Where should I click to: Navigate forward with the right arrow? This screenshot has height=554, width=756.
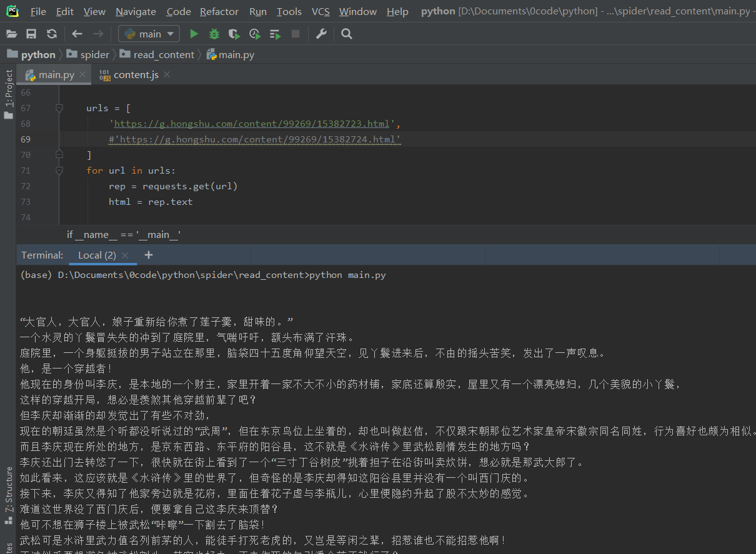point(98,34)
